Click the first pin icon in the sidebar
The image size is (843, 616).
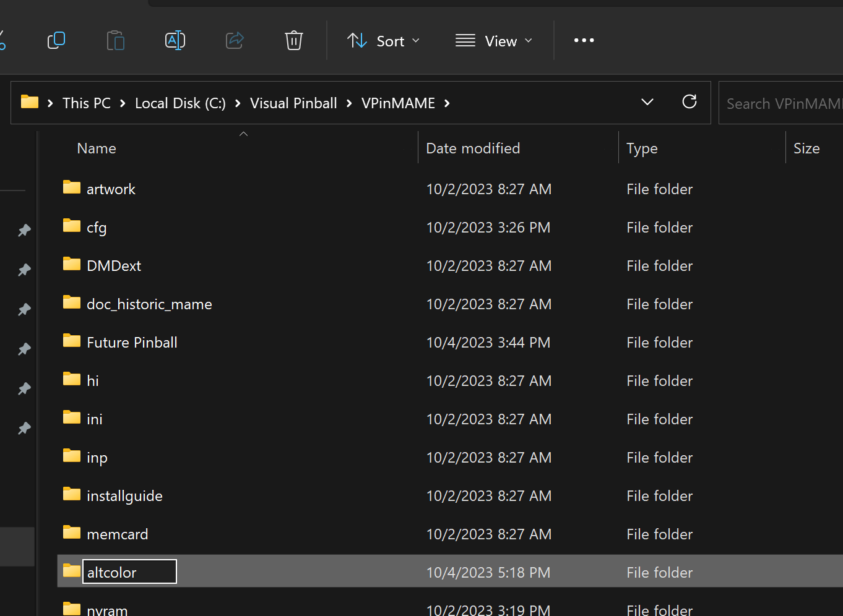[24, 230]
